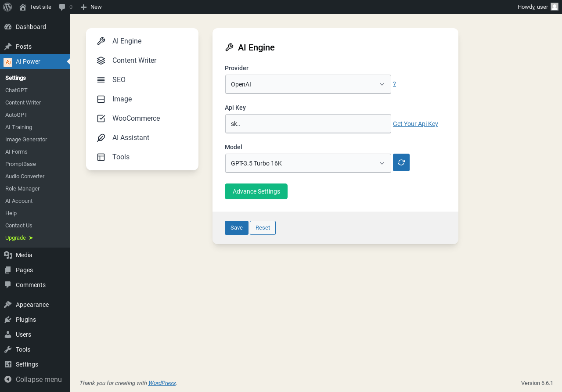Open Audio Converter submenu item

(x=35, y=176)
